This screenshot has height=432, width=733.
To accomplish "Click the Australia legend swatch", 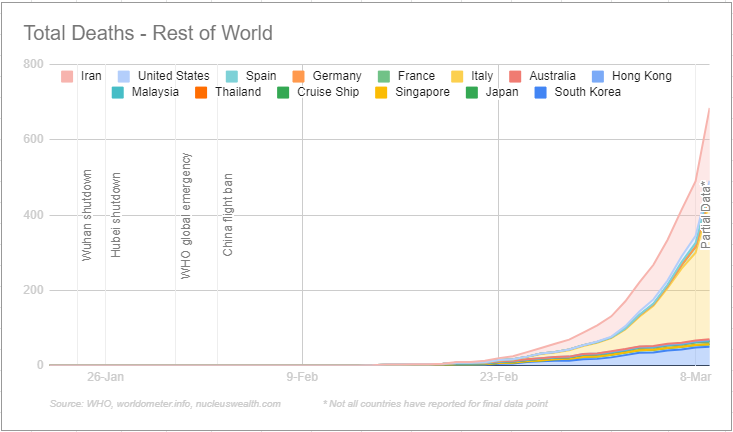I will coord(516,76).
